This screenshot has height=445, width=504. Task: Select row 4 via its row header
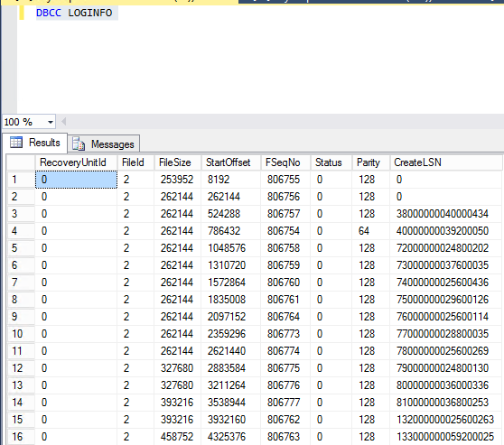[21, 231]
